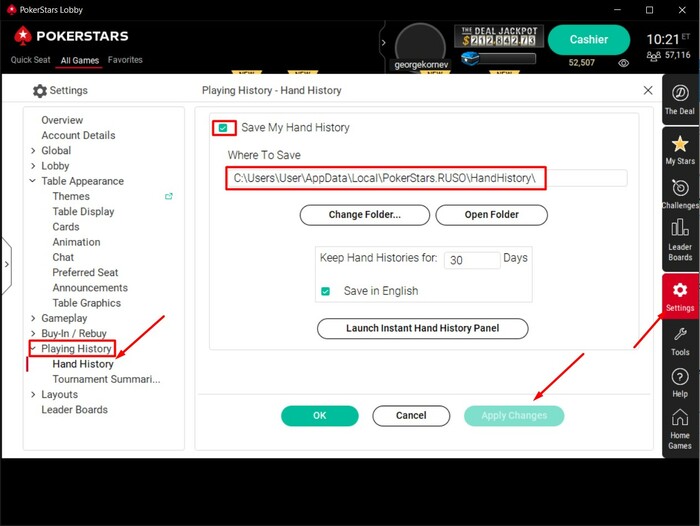This screenshot has width=700, height=526.
Task: Click the Apply Changes button
Action: point(514,416)
